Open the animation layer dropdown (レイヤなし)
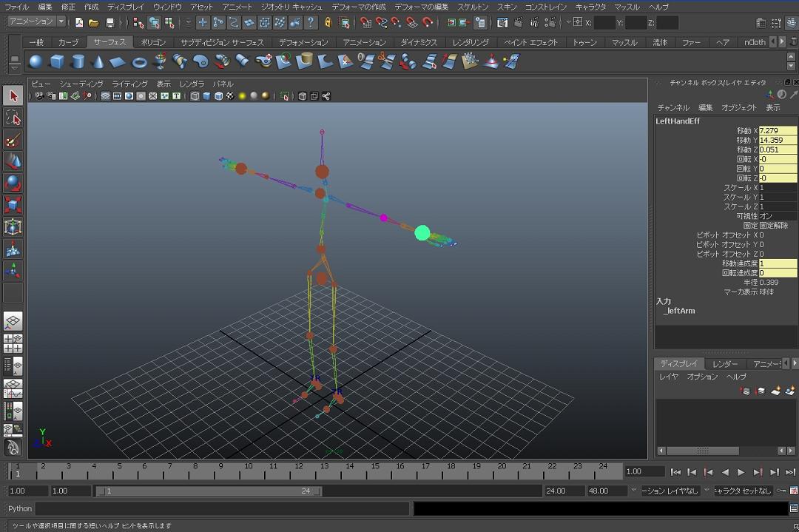This screenshot has width=799, height=532. click(x=670, y=491)
